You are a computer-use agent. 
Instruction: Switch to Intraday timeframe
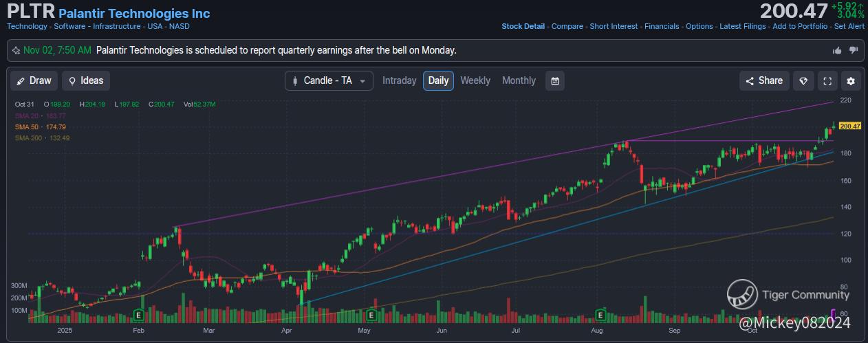(399, 80)
